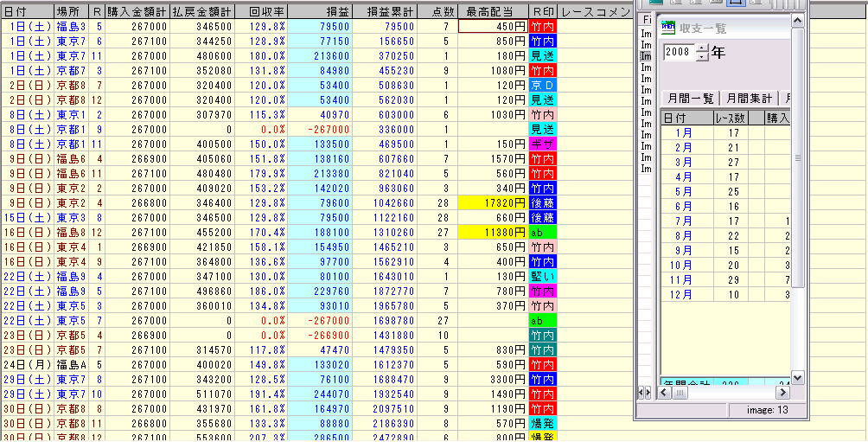Screen dimensions: 868x442
Task: Click the magenta ギザ mark cell
Action: (x=543, y=144)
